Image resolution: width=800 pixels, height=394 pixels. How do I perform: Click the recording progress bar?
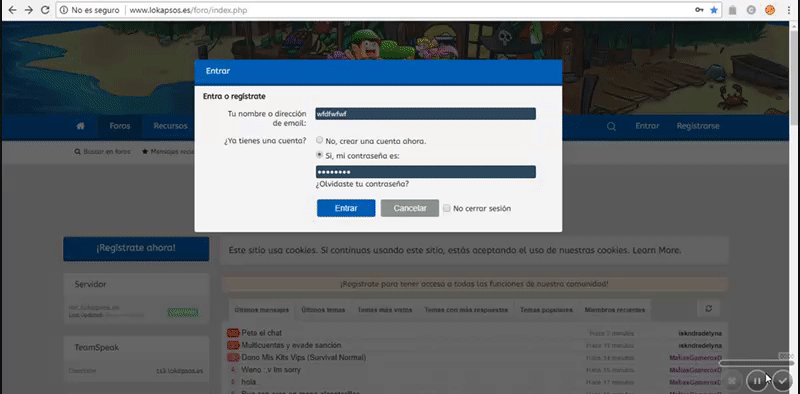click(x=757, y=363)
